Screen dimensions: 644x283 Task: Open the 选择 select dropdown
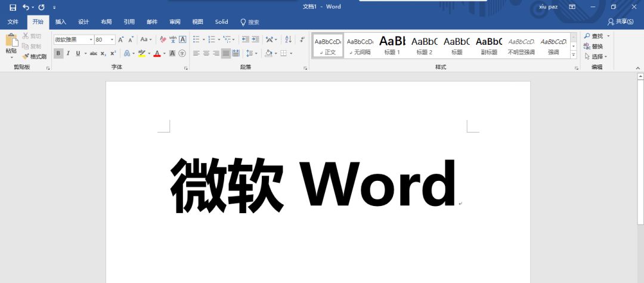coord(596,56)
